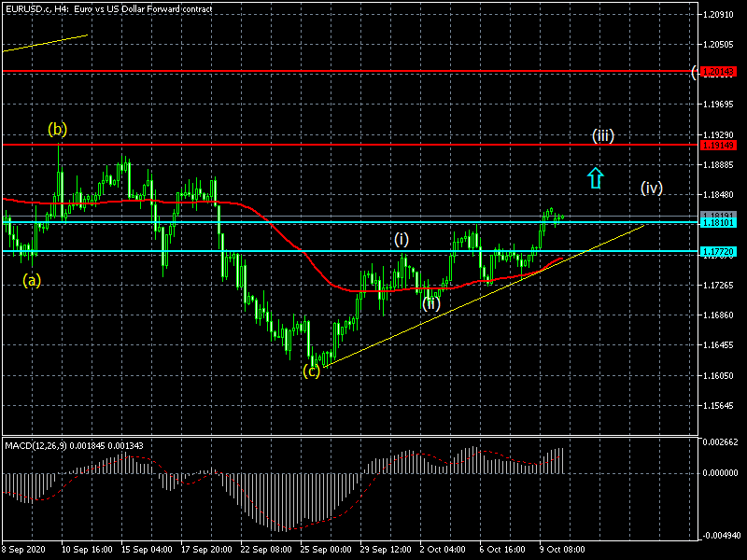Click the yellow (c) wave label
Viewport: 747px width, 560px height.
311,371
